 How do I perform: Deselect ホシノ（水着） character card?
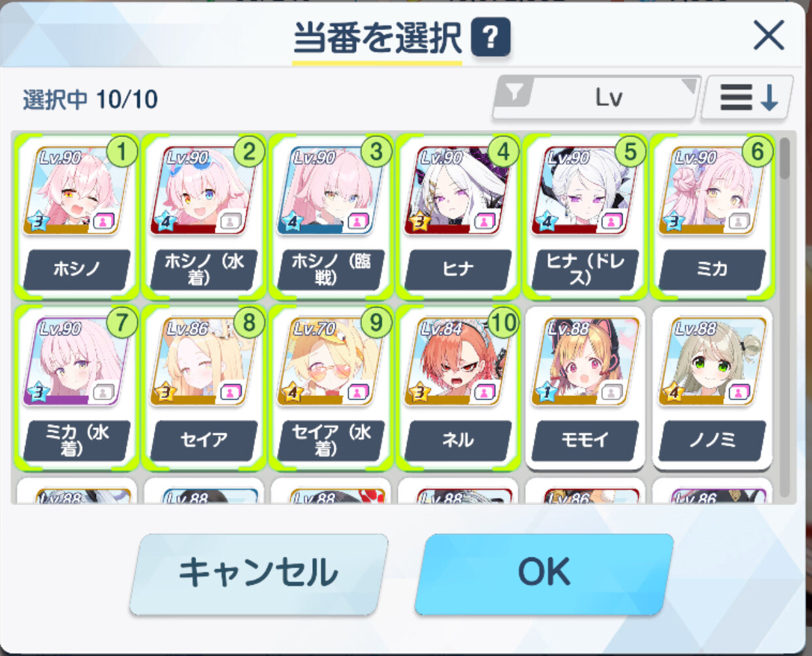[204, 217]
